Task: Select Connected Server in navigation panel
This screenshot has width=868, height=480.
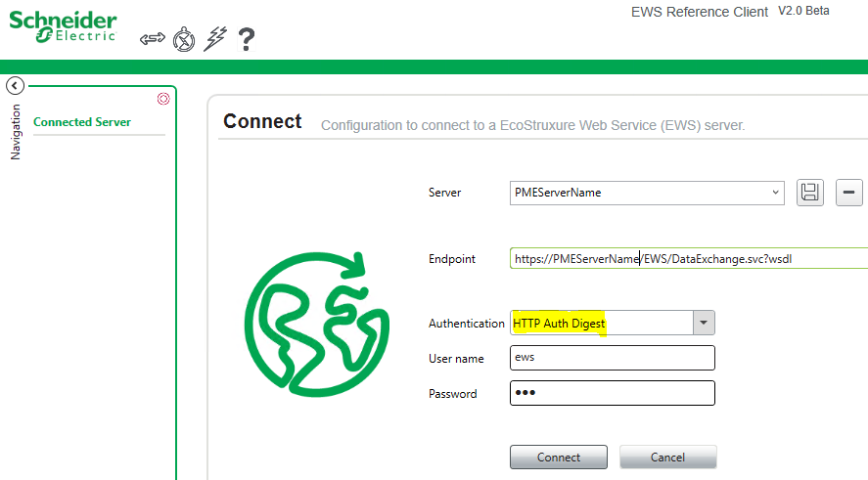Action: click(x=82, y=122)
